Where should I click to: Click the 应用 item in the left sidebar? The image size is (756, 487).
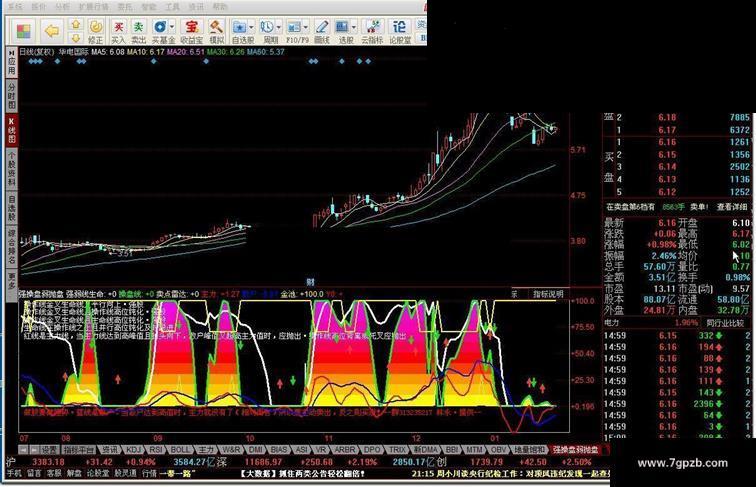[x=12, y=63]
